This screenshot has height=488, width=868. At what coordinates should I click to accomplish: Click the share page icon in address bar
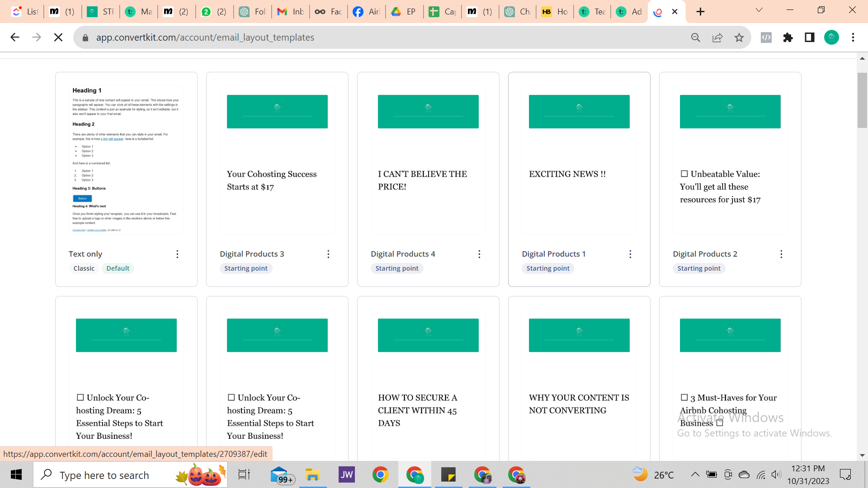717,38
